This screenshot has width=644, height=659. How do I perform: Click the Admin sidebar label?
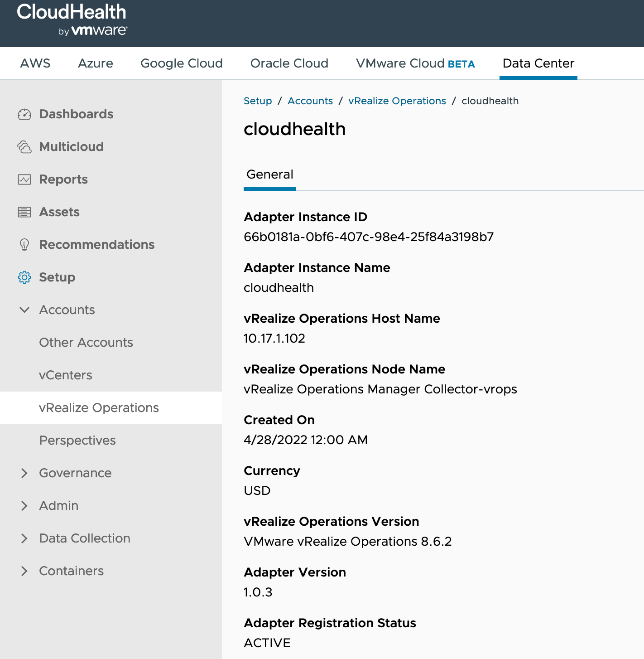59,506
